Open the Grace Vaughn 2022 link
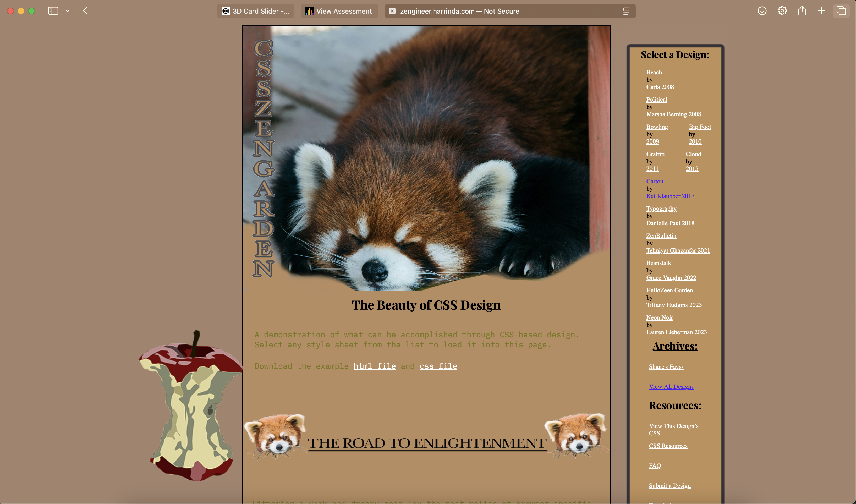The image size is (856, 504). click(671, 277)
